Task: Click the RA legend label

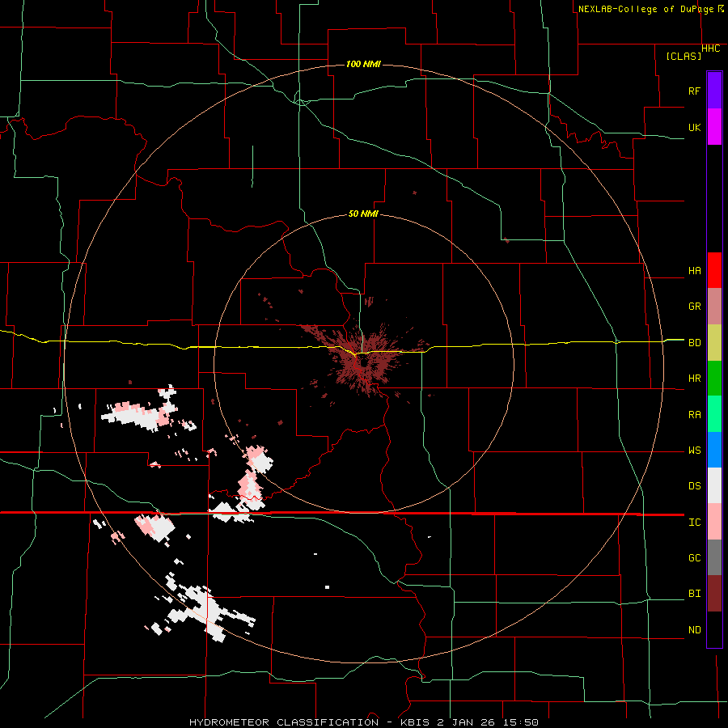Action: click(695, 415)
